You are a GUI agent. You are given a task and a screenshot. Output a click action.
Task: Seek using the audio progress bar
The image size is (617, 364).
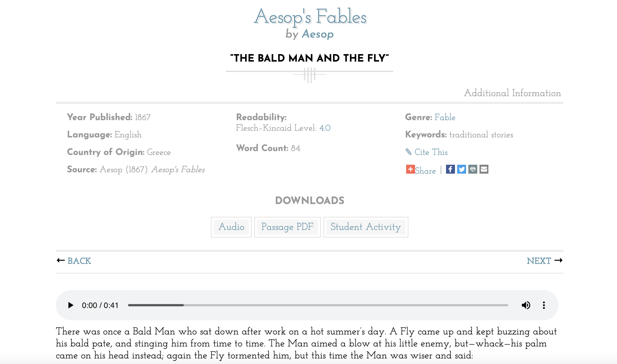[318, 305]
